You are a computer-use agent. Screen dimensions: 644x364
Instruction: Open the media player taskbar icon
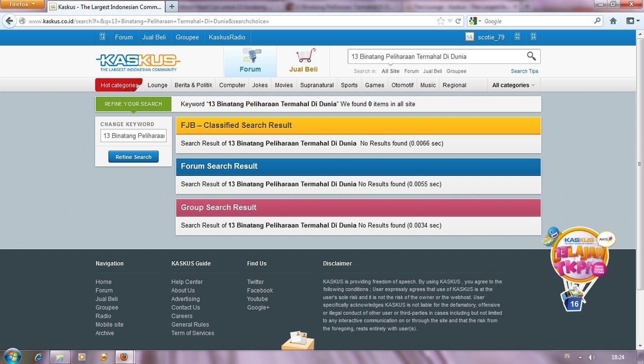(x=82, y=357)
